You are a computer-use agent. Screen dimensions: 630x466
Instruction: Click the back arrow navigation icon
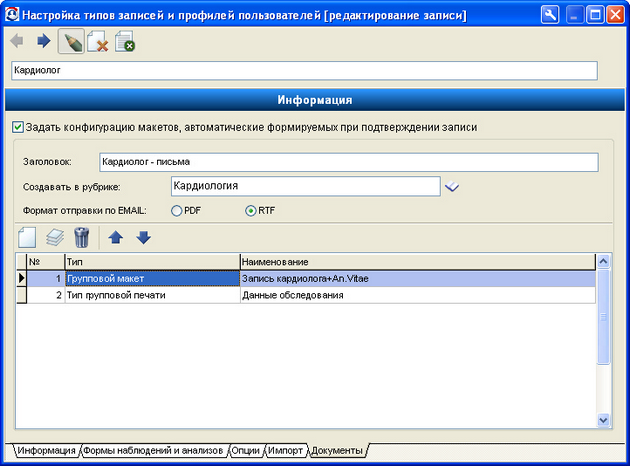click(17, 41)
